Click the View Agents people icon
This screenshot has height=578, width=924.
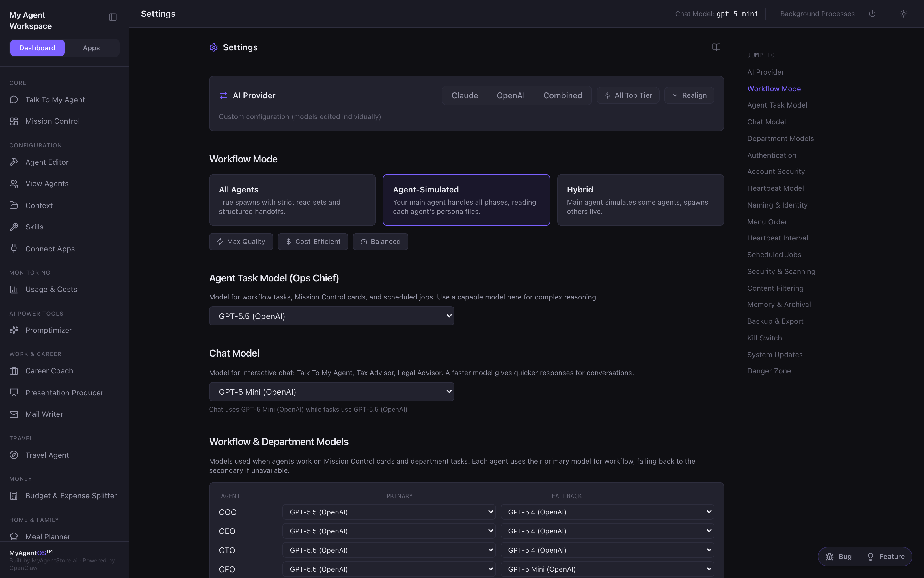pos(14,184)
